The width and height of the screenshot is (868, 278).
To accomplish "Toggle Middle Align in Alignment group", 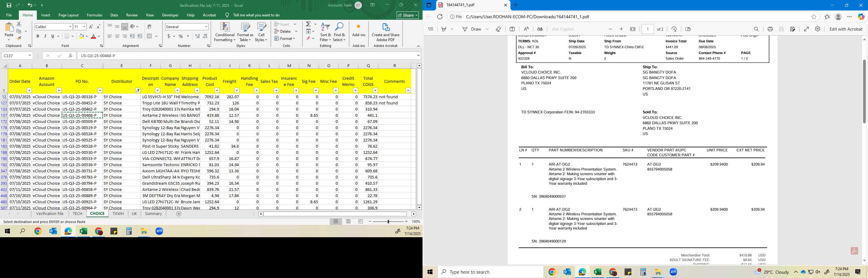I will pos(117,27).
